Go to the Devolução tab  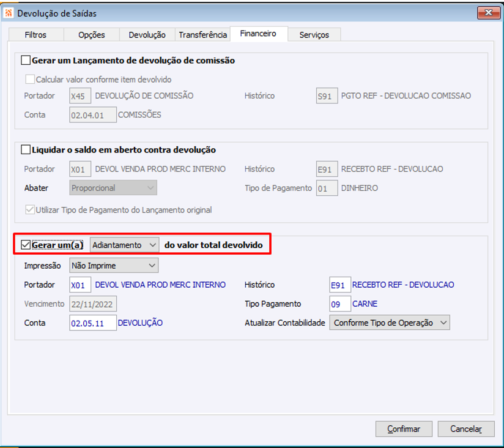pos(147,35)
